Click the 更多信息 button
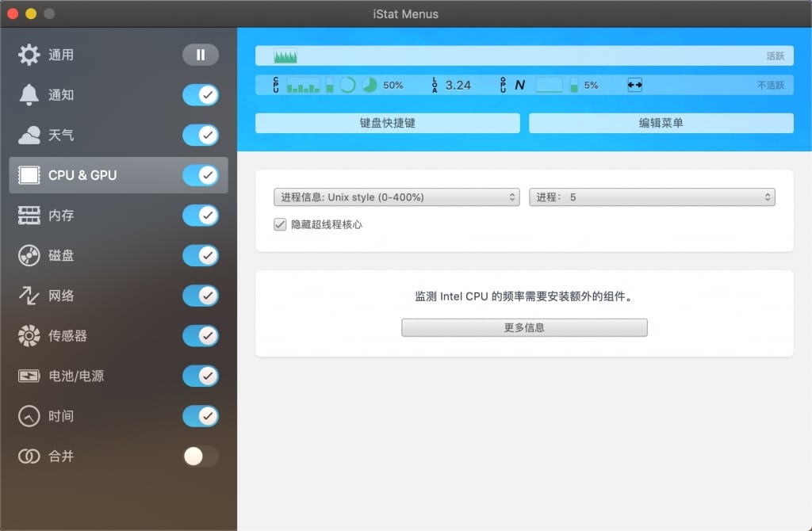The width and height of the screenshot is (812, 531). click(524, 327)
